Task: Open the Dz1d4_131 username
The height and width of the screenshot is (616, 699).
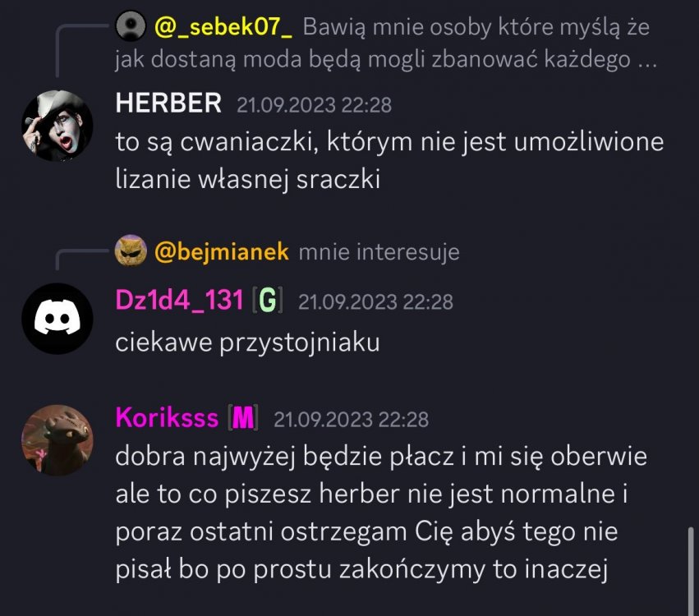Action: tap(180, 300)
